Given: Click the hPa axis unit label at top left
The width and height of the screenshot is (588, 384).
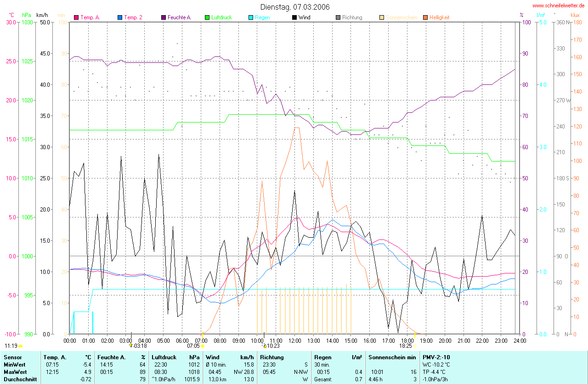Looking at the screenshot, I should point(27,15).
